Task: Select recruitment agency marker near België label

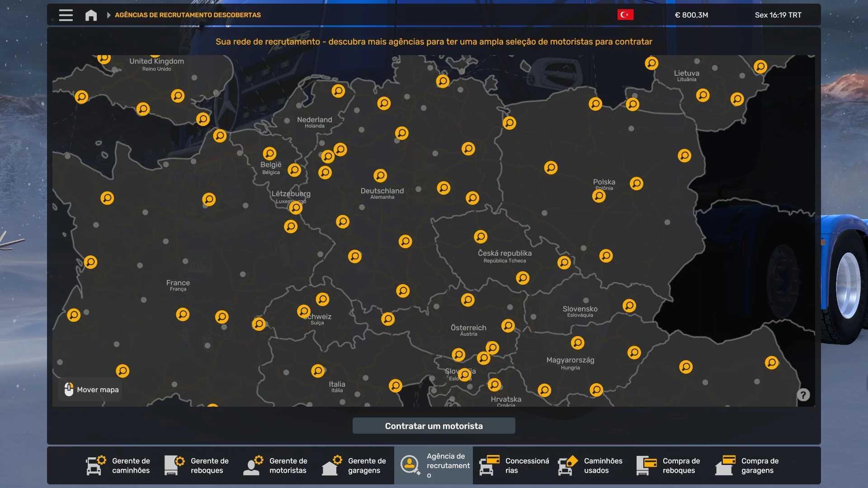Action: (269, 154)
